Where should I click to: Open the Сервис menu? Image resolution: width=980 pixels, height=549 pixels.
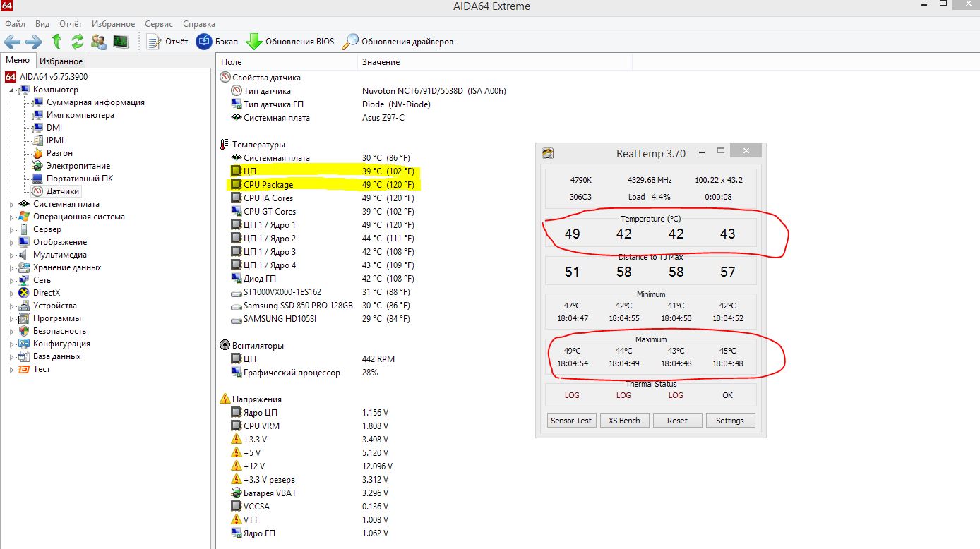tap(159, 24)
